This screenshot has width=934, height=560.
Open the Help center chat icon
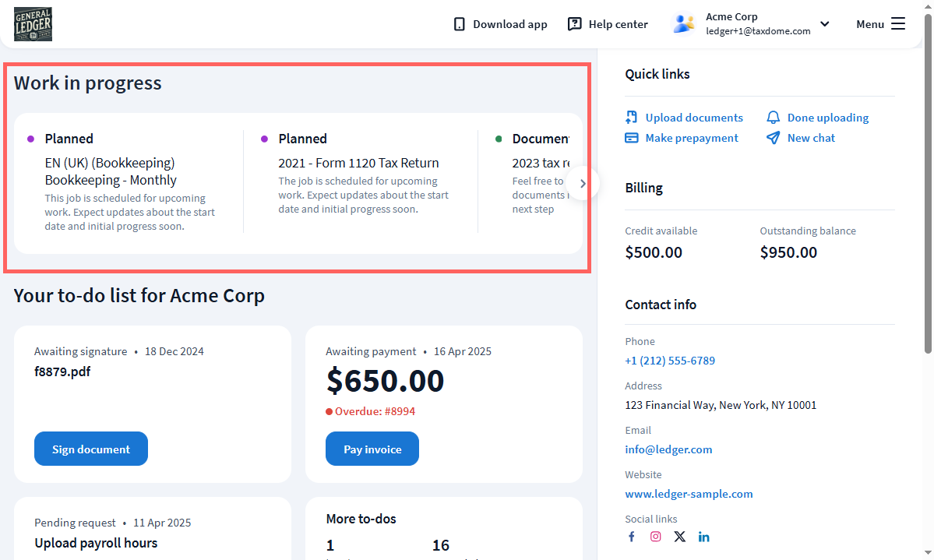(x=575, y=24)
